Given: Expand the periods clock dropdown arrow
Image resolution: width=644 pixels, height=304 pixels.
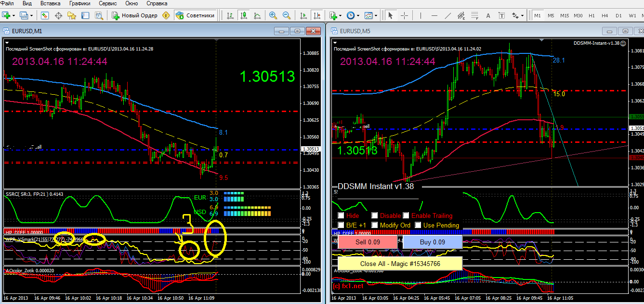Looking at the screenshot, I should pos(358,15).
